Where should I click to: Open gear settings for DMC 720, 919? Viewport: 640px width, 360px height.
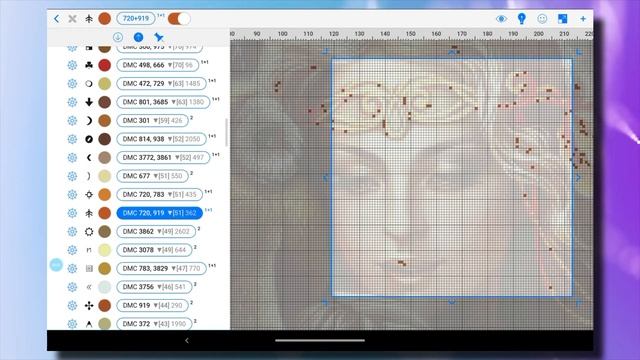coord(72,213)
